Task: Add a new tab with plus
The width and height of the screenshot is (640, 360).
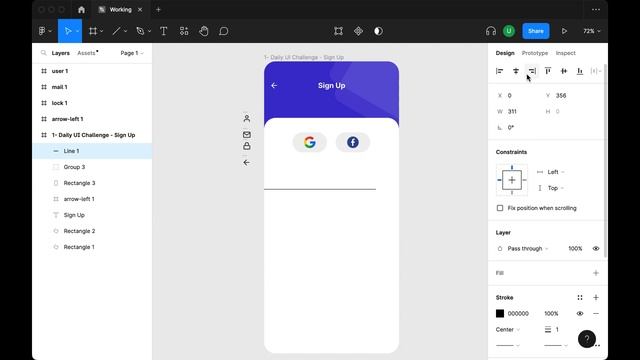Action: (x=158, y=9)
